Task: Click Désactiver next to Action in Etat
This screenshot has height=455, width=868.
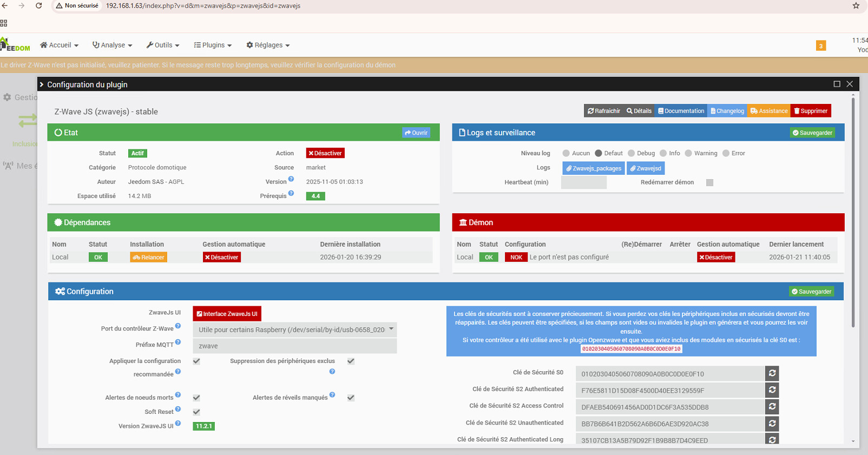Action: [x=325, y=153]
